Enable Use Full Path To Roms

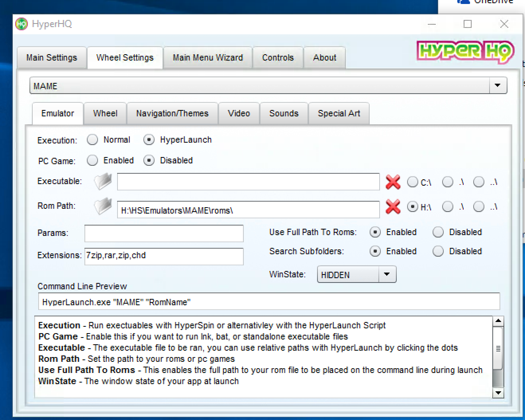(x=375, y=232)
